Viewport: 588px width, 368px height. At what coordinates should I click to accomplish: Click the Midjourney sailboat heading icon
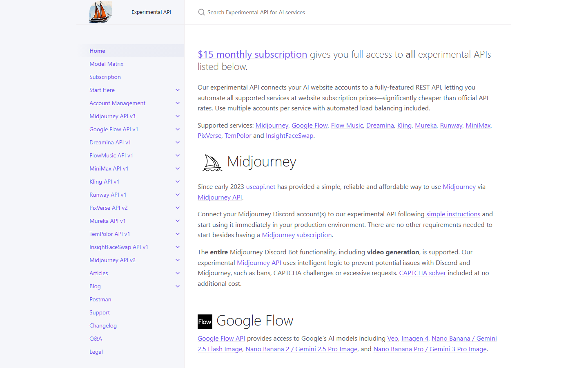tap(212, 162)
